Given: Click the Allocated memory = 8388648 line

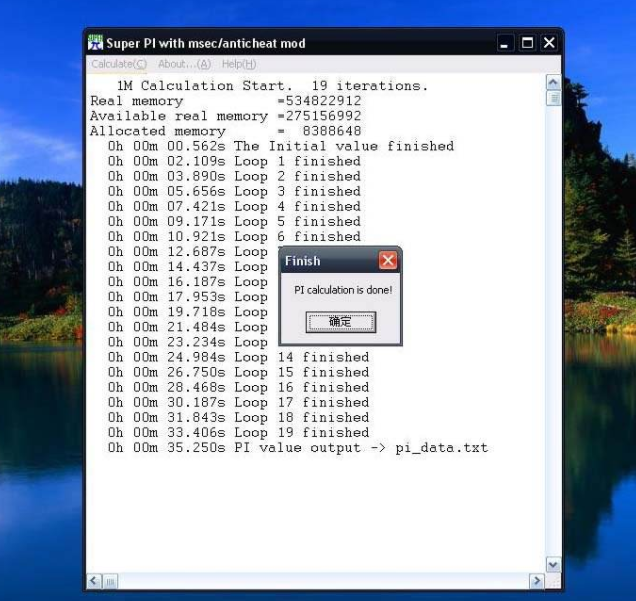Looking at the screenshot, I should [x=226, y=131].
